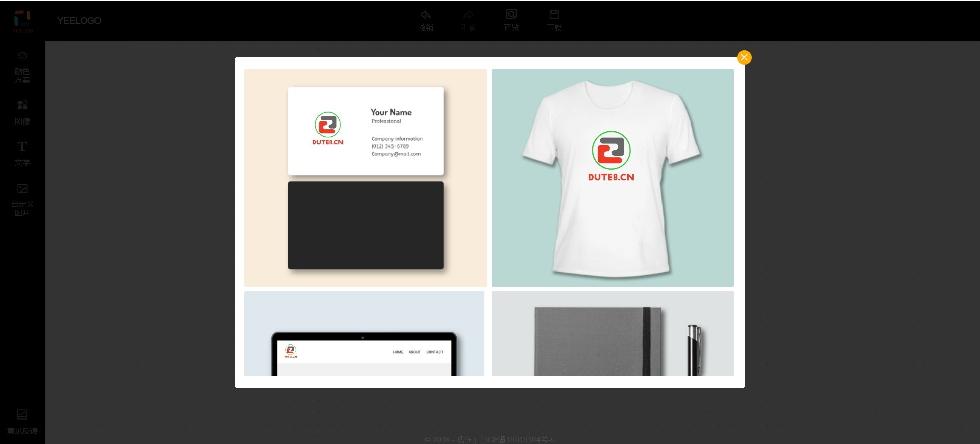
Task: Select the text (文字) tool
Action: pos(22,154)
